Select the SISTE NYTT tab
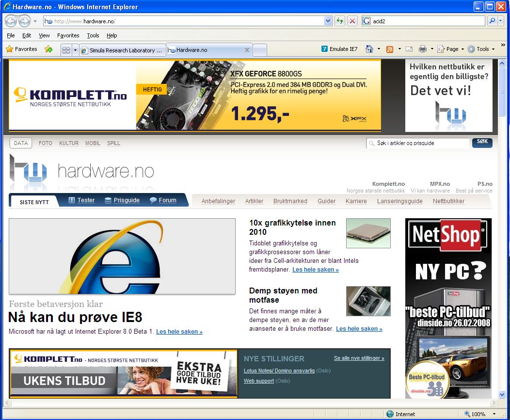510x420 pixels. [34, 202]
